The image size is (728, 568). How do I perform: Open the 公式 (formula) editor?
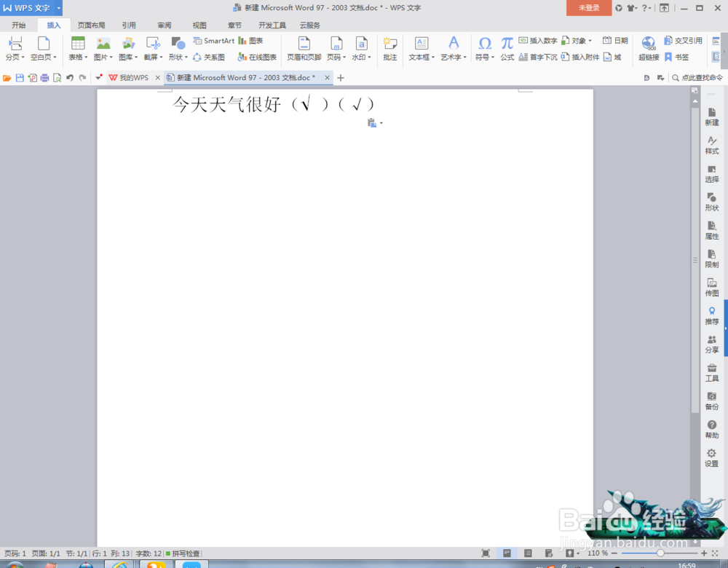pyautogui.click(x=507, y=46)
